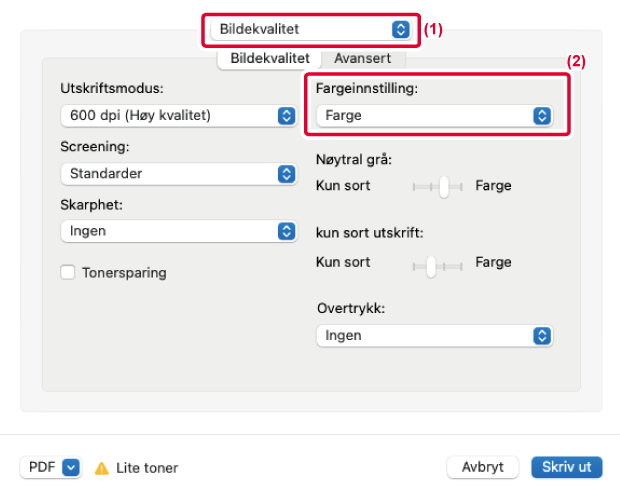Viewport: 620px width, 498px height.
Task: Click the Screening stepper arrows icon
Action: coord(287,174)
